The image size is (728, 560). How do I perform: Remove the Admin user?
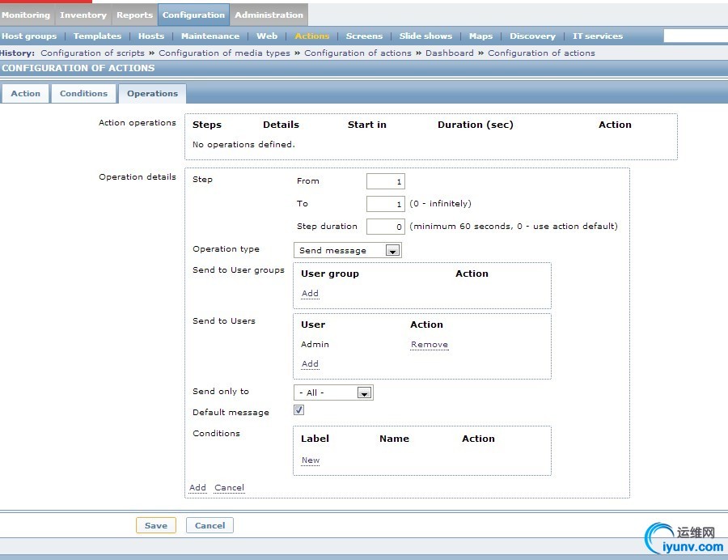(429, 345)
